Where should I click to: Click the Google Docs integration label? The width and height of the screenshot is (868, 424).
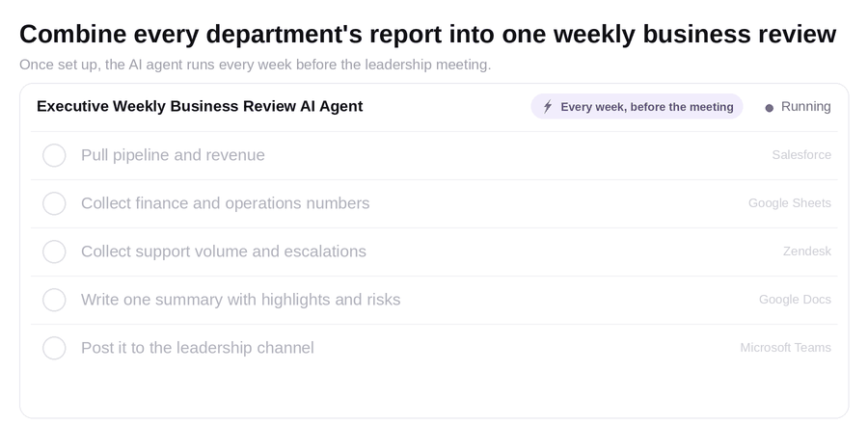point(795,300)
